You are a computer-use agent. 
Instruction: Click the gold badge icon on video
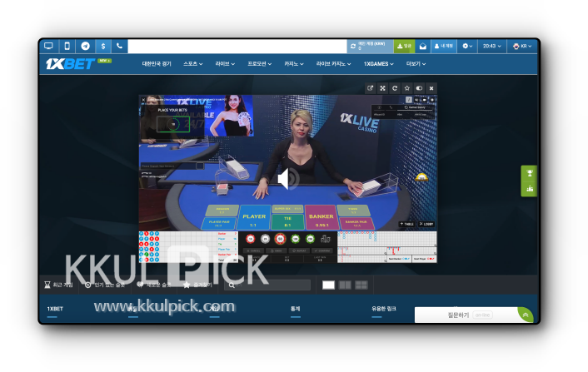coord(421,176)
